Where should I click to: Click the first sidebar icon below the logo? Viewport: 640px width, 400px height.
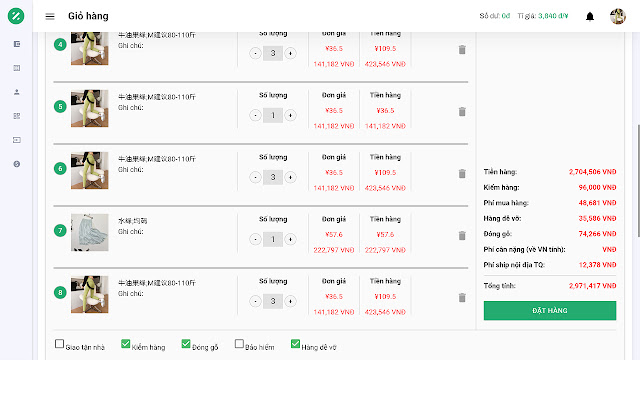pyautogui.click(x=17, y=44)
